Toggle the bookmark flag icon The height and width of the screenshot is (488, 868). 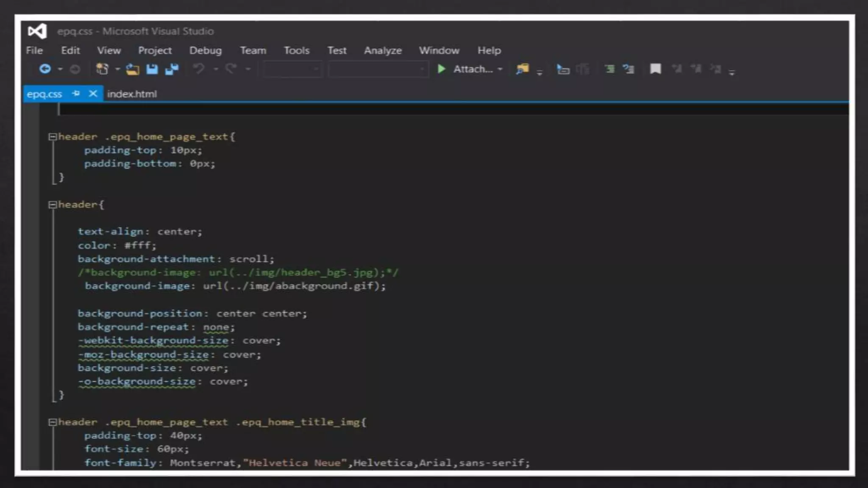pyautogui.click(x=655, y=69)
